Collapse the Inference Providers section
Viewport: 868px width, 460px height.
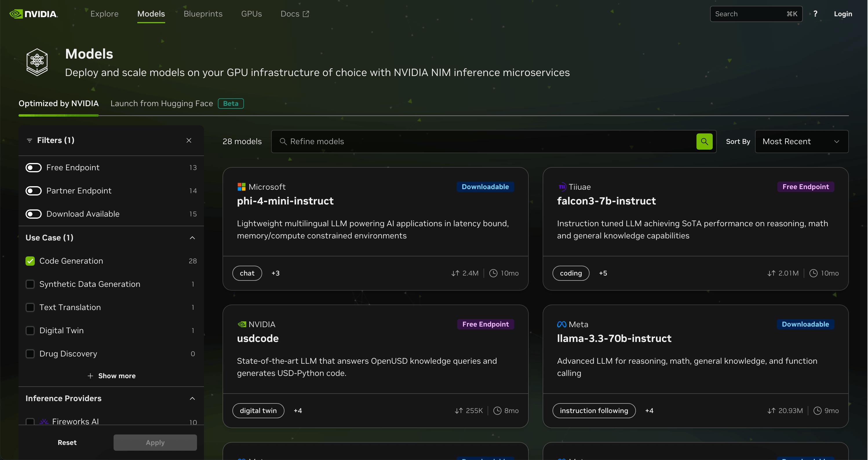(x=192, y=398)
